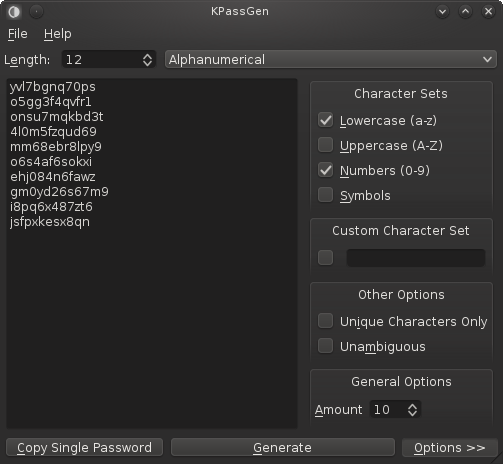Click the custom character set text field
This screenshot has width=503, height=464.
coord(416,258)
